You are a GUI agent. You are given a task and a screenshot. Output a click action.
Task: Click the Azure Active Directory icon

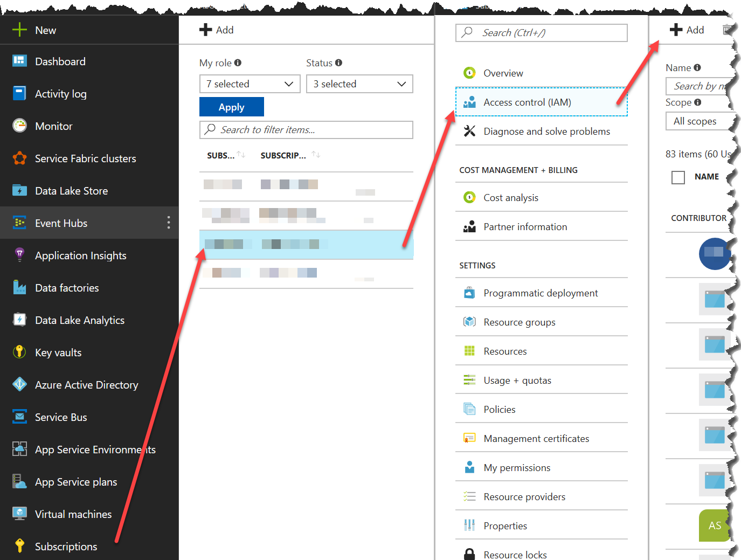19,384
